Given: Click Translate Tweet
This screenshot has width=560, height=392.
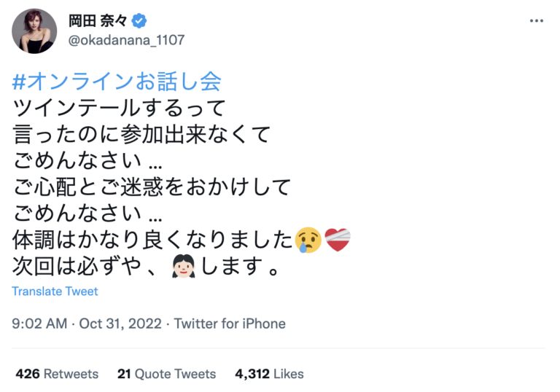Looking at the screenshot, I should click(x=55, y=291).
